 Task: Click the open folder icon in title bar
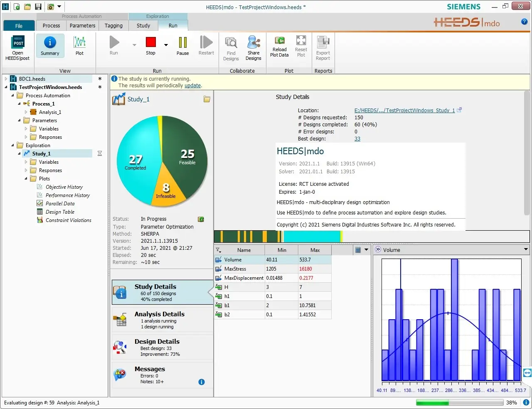click(x=27, y=7)
